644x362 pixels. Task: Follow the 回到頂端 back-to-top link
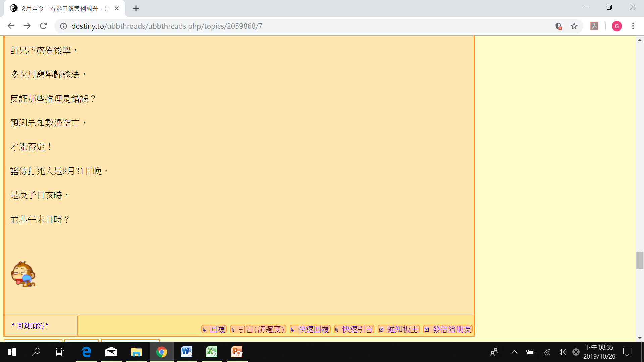coord(30,326)
